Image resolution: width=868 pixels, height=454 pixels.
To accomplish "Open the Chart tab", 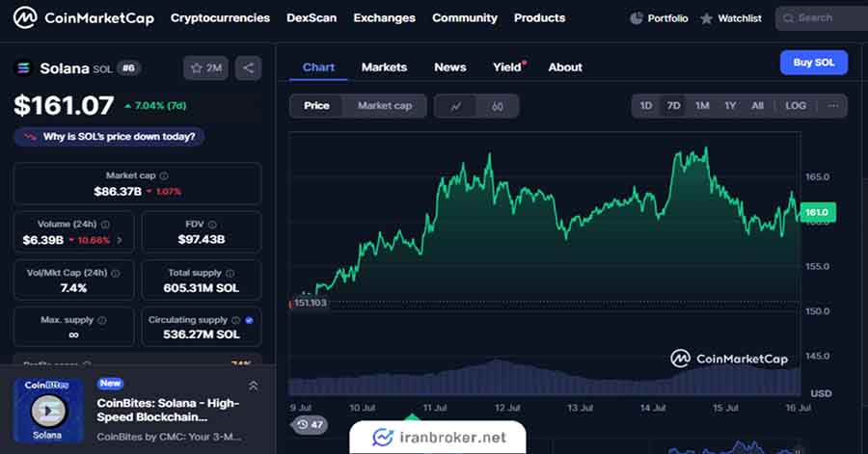I will (318, 67).
